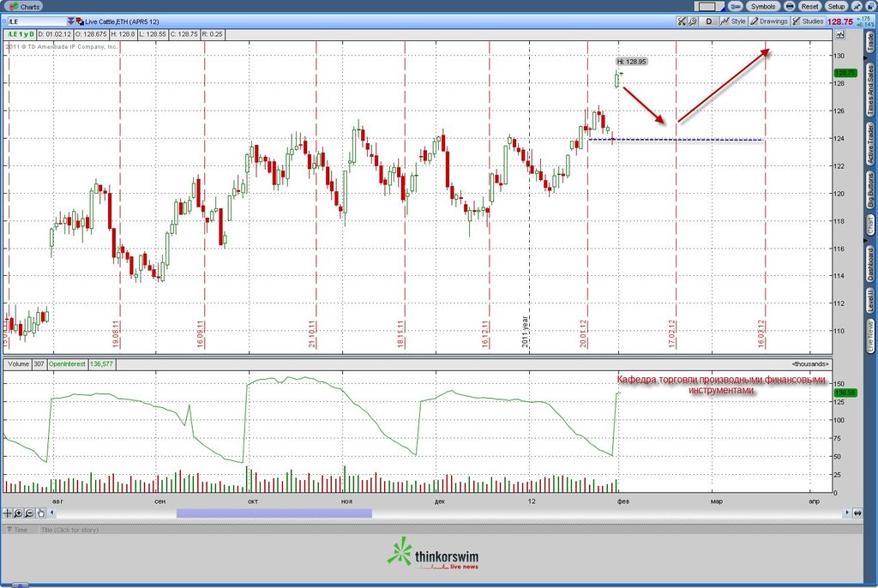The image size is (878, 588).
Task: Click the Volume study label
Action: point(18,364)
